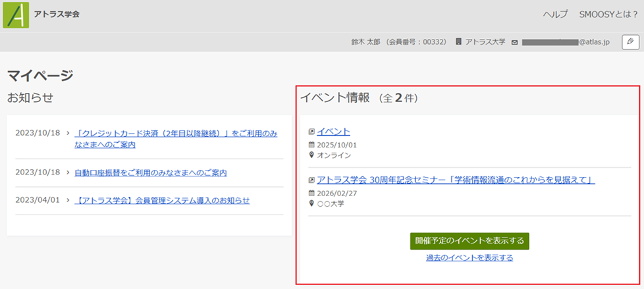Click 過去のイベントを表示する link

pyautogui.click(x=470, y=258)
